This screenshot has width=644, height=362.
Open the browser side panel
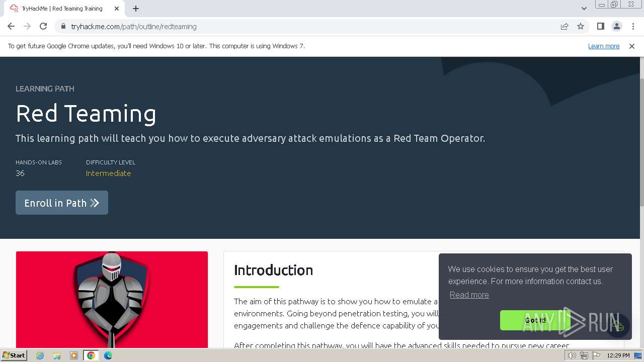coord(600,26)
